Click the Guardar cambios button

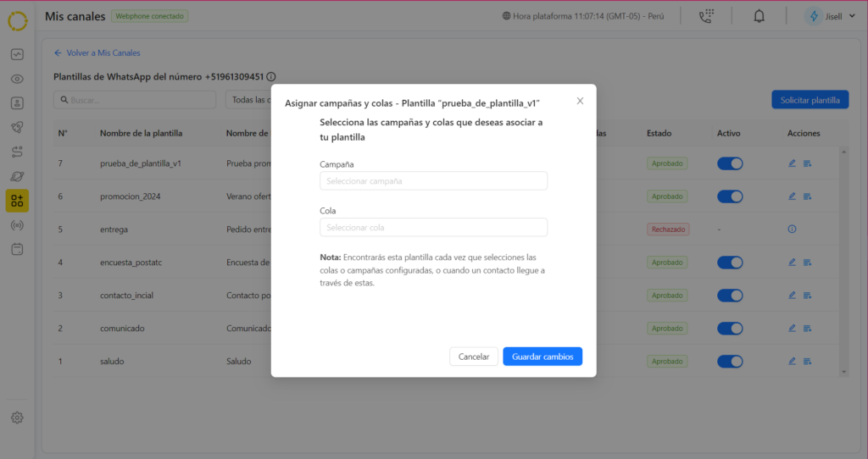tap(542, 357)
